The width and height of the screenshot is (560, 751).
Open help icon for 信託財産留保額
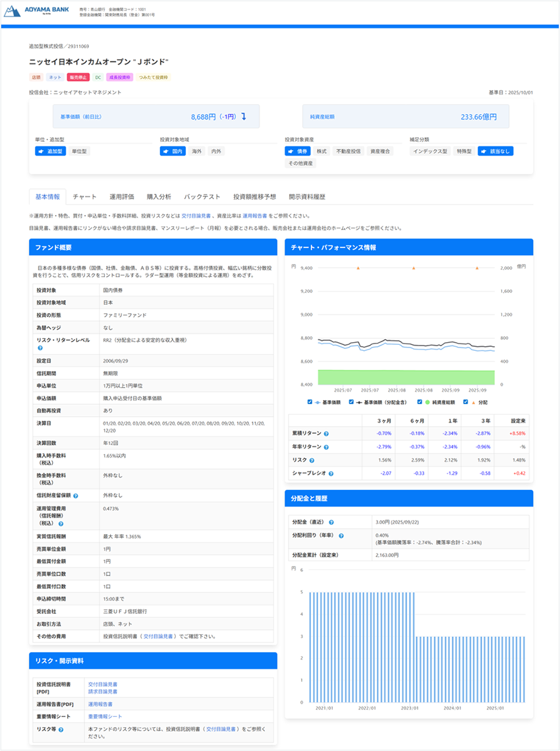coord(76,495)
